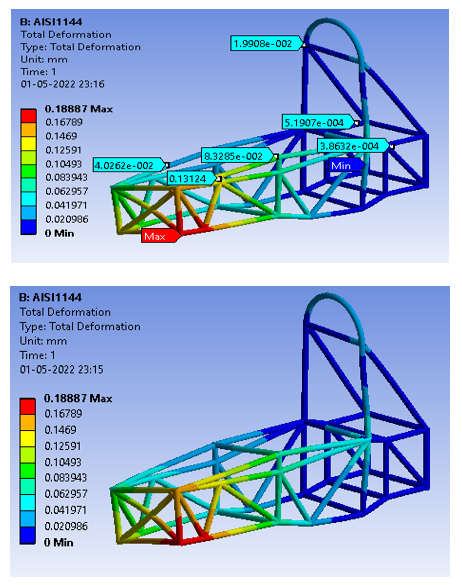The width and height of the screenshot is (462, 585).
Task: Click the red Max tag
Action: point(160,236)
